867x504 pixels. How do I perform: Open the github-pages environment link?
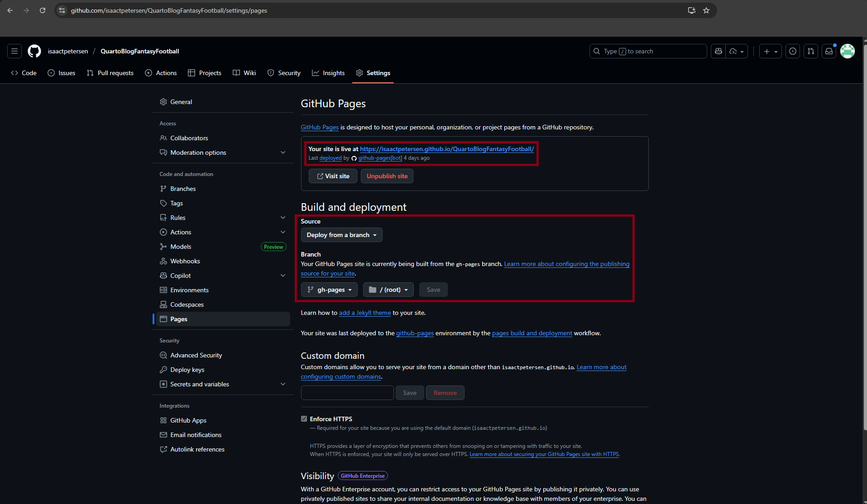tap(415, 333)
